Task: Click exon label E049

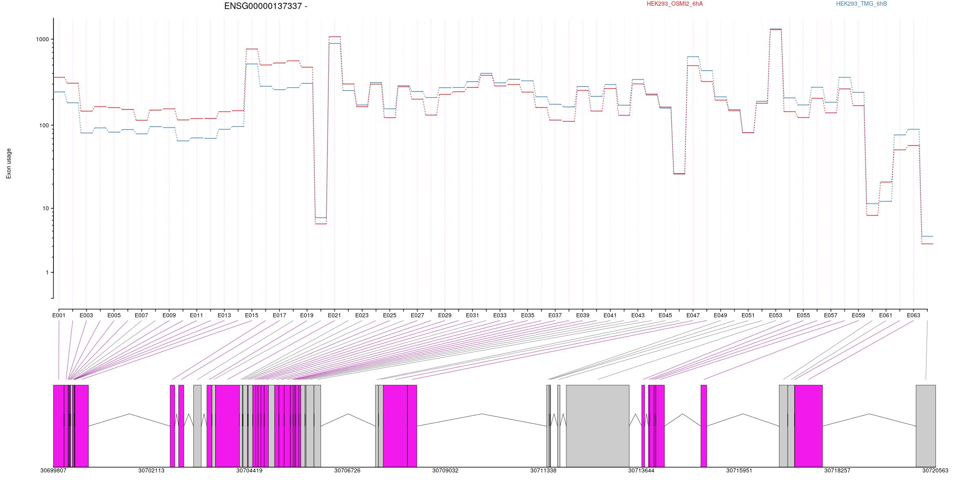Action: click(x=720, y=315)
